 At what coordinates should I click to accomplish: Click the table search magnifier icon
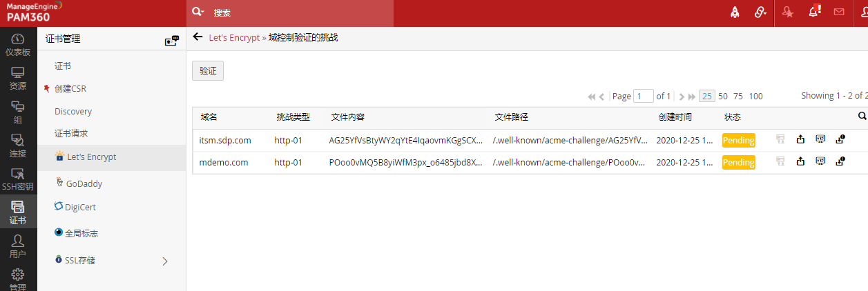pos(862,117)
